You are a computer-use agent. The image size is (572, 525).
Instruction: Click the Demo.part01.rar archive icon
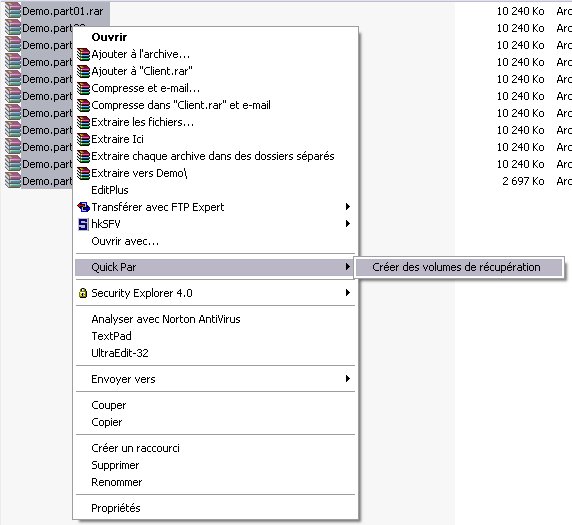tap(13, 11)
